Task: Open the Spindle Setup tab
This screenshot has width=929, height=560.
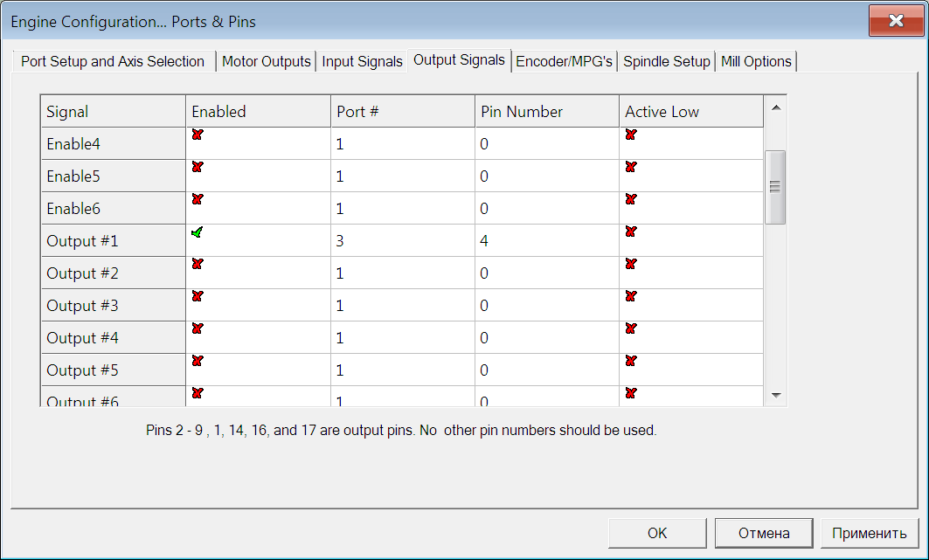Action: tap(667, 61)
